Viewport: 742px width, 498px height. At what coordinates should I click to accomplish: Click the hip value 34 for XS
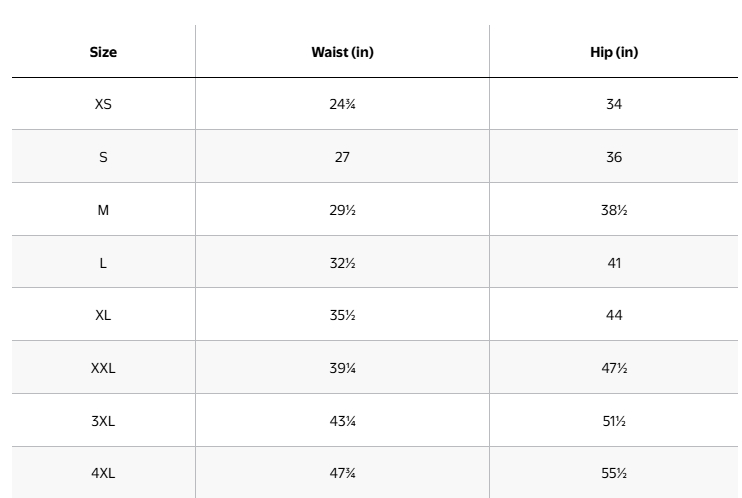[x=614, y=104]
